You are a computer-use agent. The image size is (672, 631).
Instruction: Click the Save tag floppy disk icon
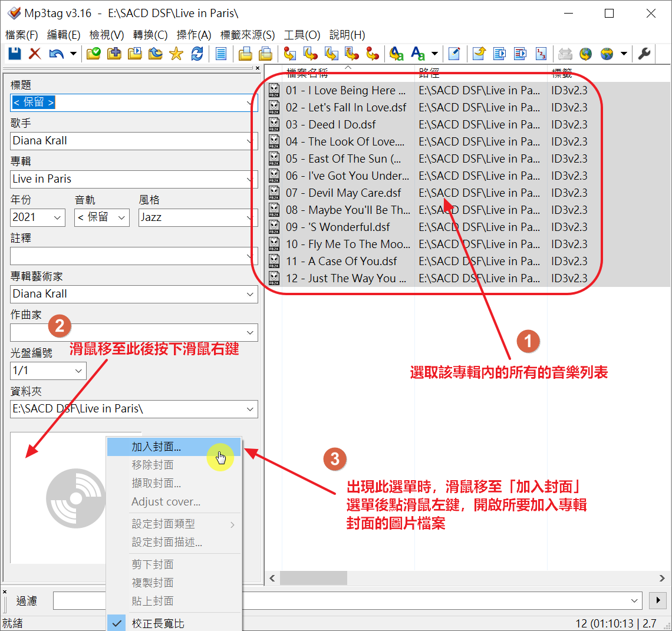[15, 54]
